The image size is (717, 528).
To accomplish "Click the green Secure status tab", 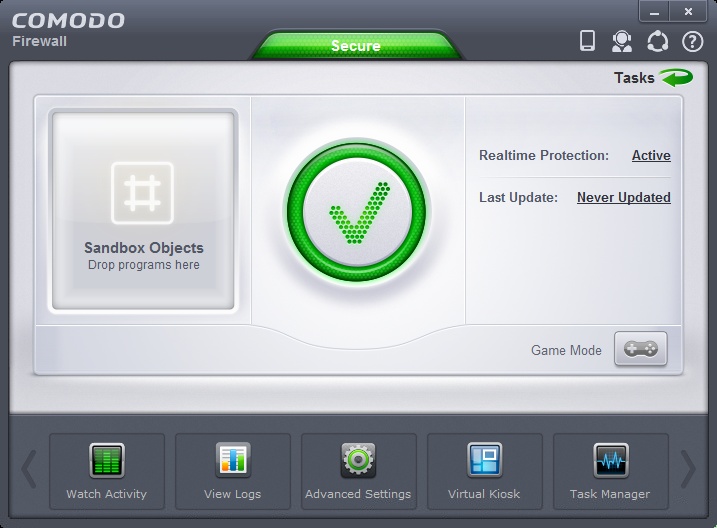I will [x=356, y=46].
